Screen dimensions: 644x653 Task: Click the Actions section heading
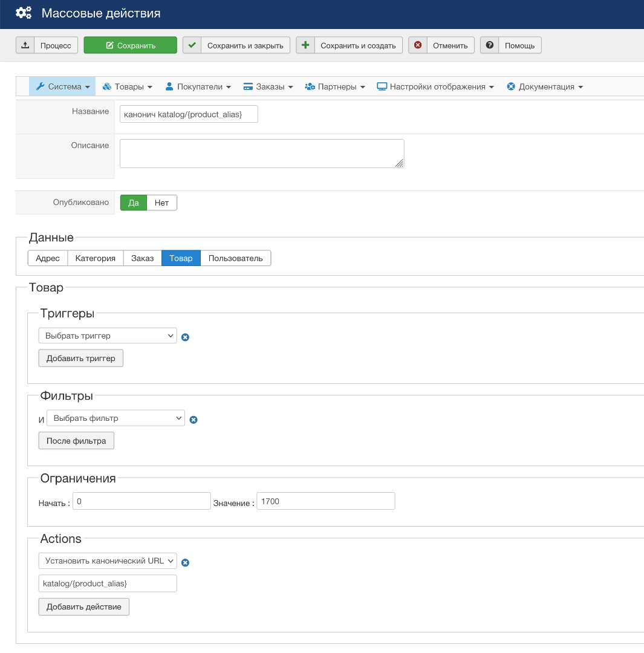click(x=61, y=539)
